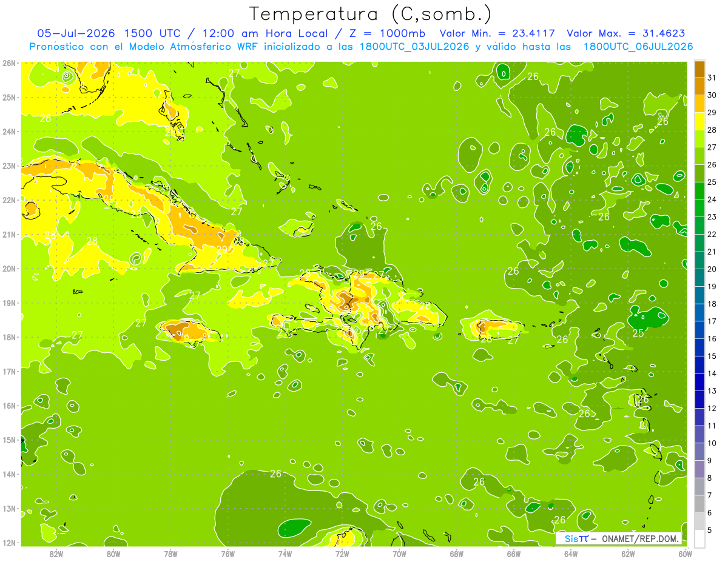Click the longitude axis label "60W"

(685, 554)
